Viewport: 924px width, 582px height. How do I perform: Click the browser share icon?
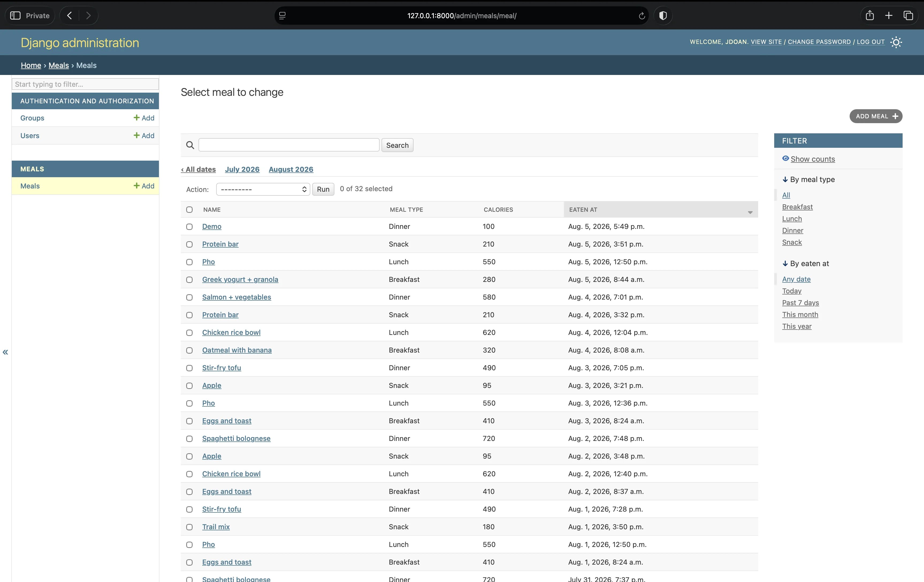point(869,15)
